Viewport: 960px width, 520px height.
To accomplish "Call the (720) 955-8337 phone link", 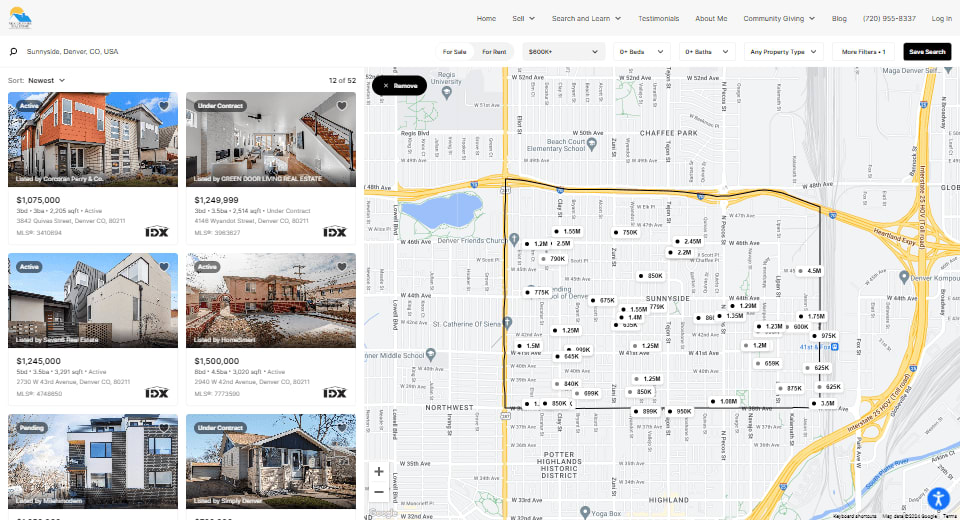I will [x=889, y=18].
